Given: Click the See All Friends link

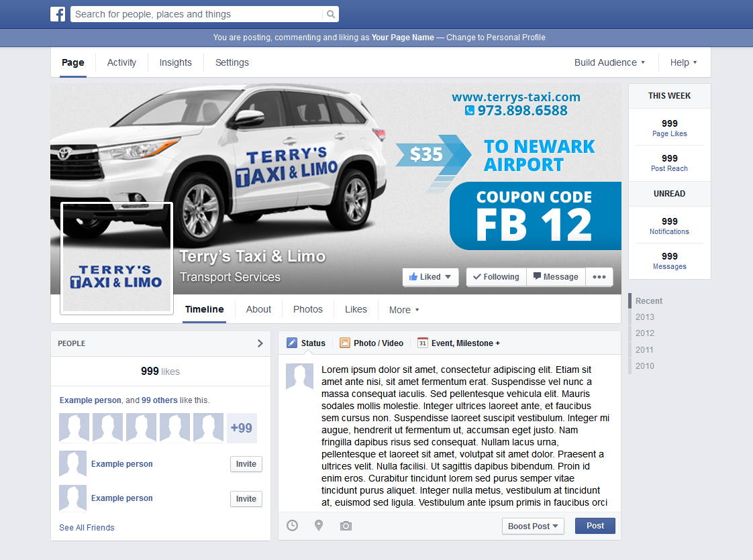Looking at the screenshot, I should (87, 527).
